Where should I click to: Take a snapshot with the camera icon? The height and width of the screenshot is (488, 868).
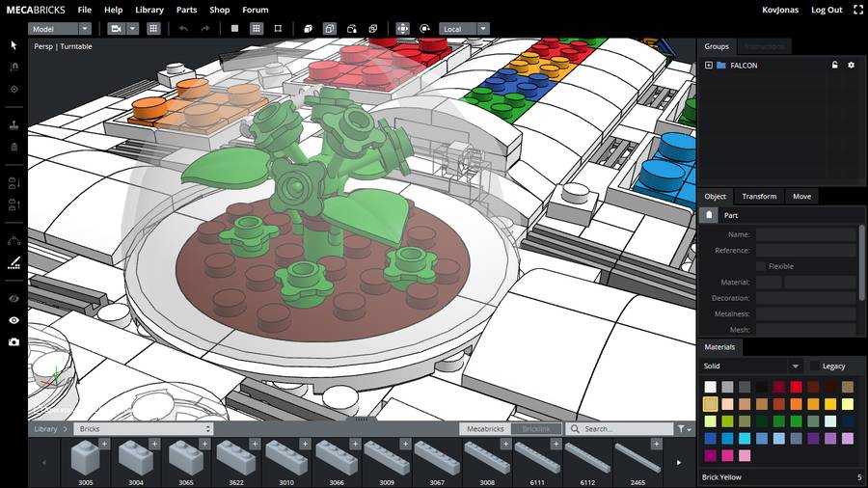click(14, 342)
